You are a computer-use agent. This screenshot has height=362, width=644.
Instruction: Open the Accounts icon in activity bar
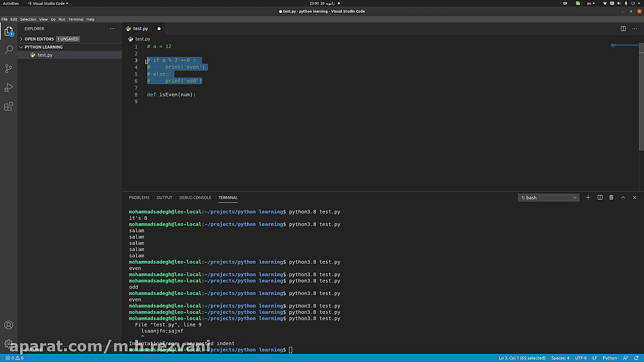(x=9, y=325)
